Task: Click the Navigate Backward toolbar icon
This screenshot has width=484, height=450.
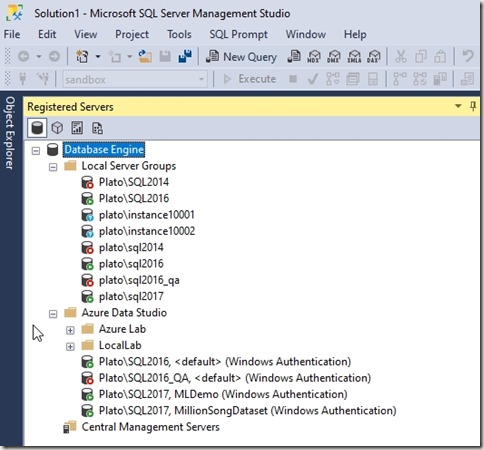Action: point(23,57)
